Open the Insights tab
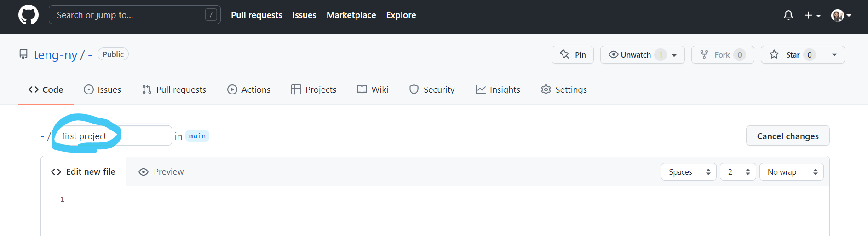 498,89
